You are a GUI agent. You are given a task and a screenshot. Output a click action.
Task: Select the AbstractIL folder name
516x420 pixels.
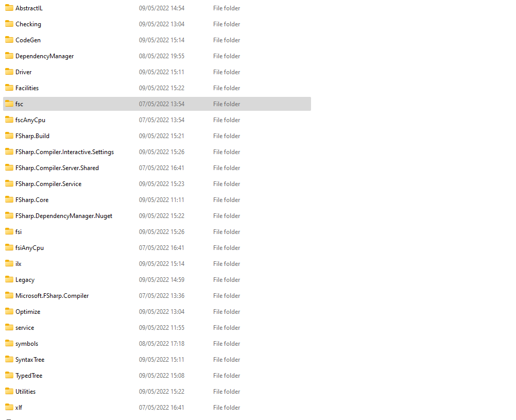[29, 8]
